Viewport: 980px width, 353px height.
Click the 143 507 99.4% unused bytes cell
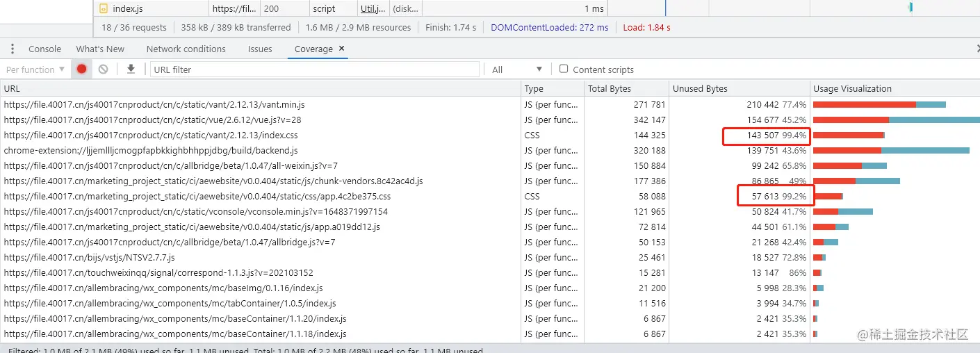740,135
